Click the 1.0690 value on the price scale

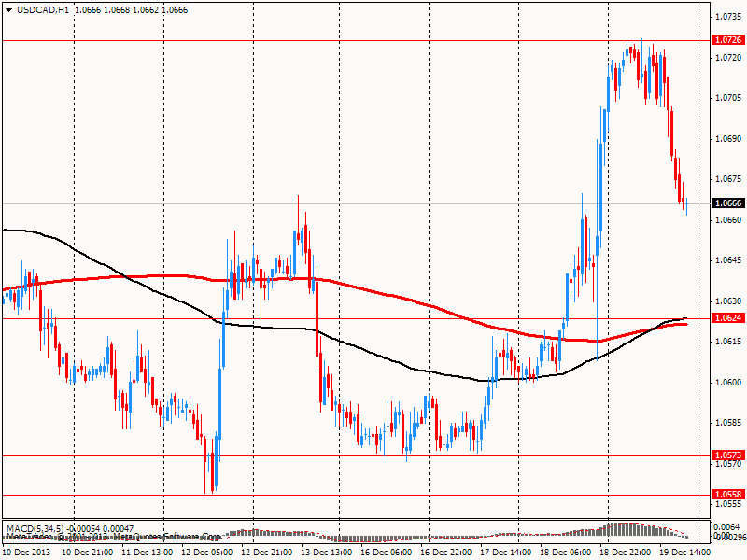click(728, 139)
